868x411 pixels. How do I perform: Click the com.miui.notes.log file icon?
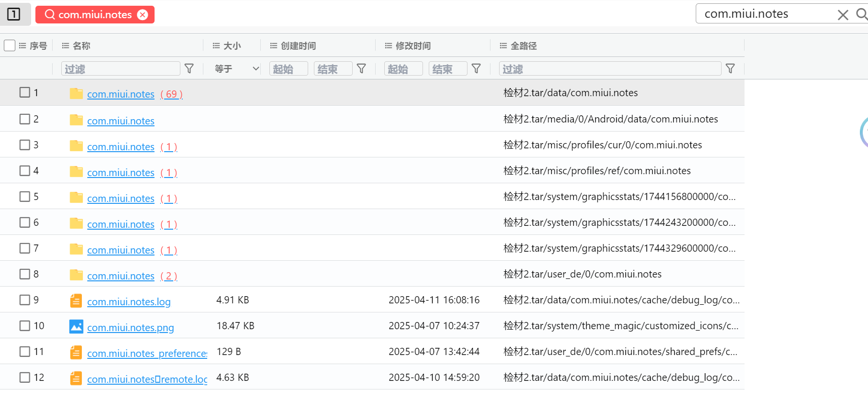tap(76, 300)
